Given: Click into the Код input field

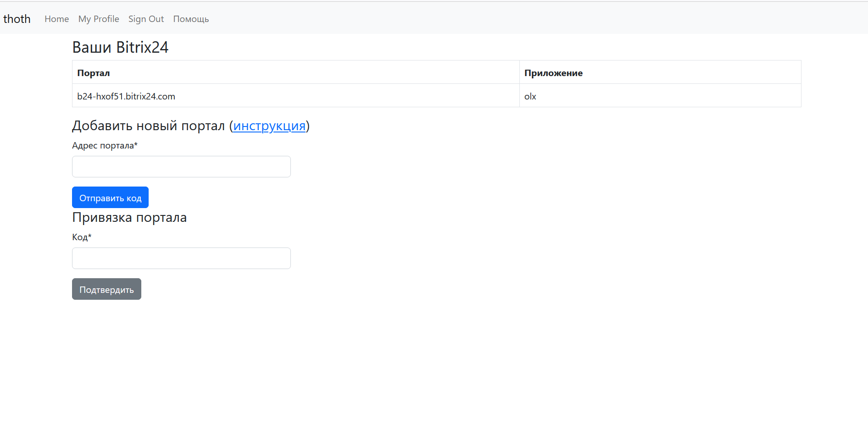Looking at the screenshot, I should (181, 258).
